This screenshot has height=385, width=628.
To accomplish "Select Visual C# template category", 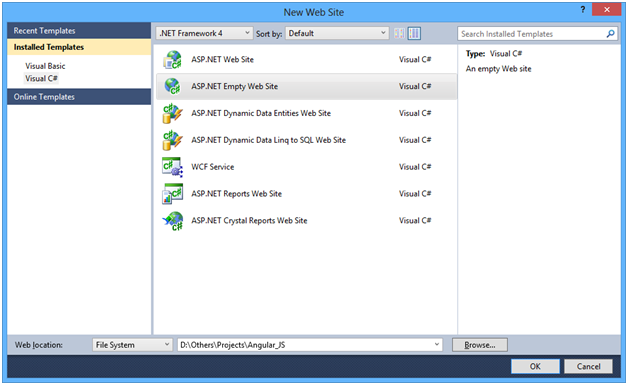I will pyautogui.click(x=42, y=79).
